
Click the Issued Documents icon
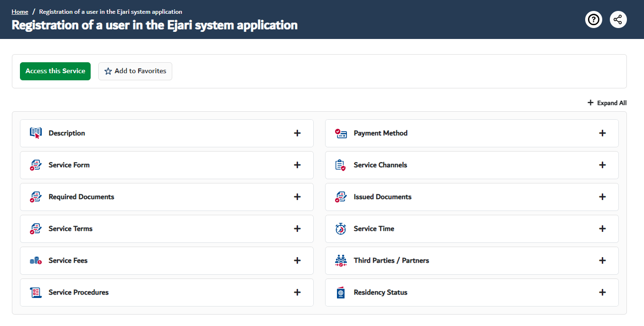click(x=341, y=197)
